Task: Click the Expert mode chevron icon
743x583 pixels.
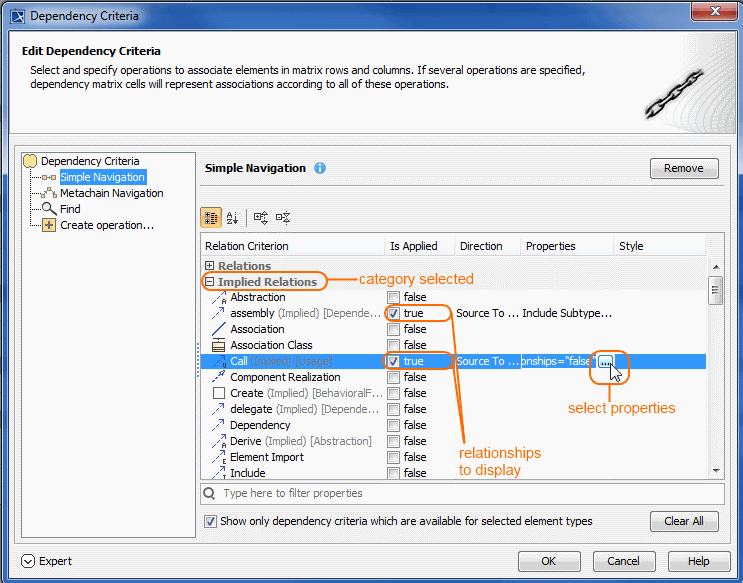Action: tap(28, 561)
